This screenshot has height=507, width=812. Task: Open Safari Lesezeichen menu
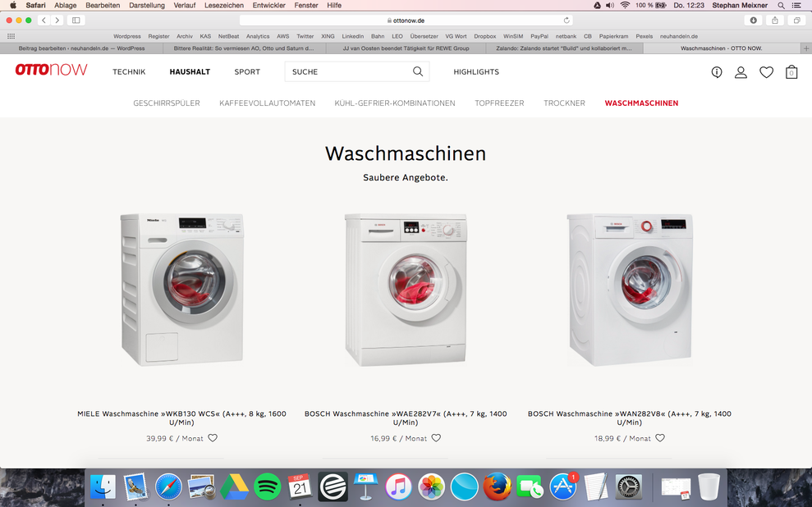tap(223, 5)
